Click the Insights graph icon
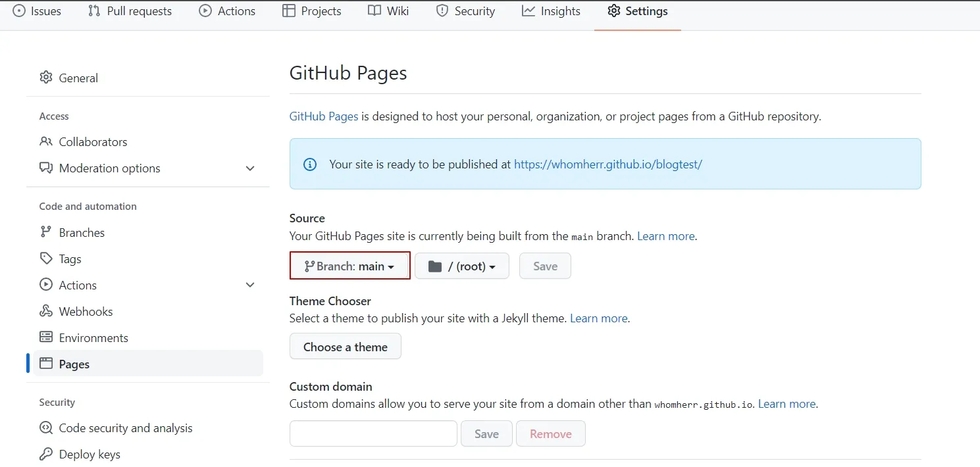This screenshot has height=467, width=980. pos(529,11)
